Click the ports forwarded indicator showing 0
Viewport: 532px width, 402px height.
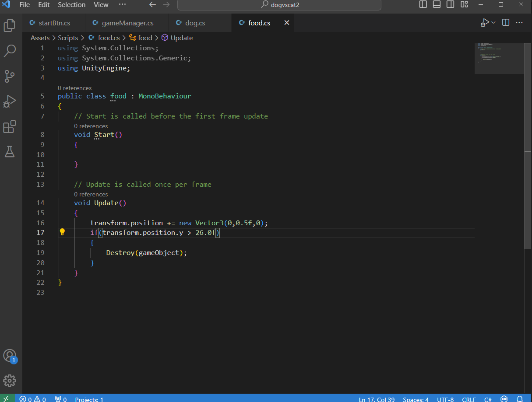pyautogui.click(x=60, y=399)
